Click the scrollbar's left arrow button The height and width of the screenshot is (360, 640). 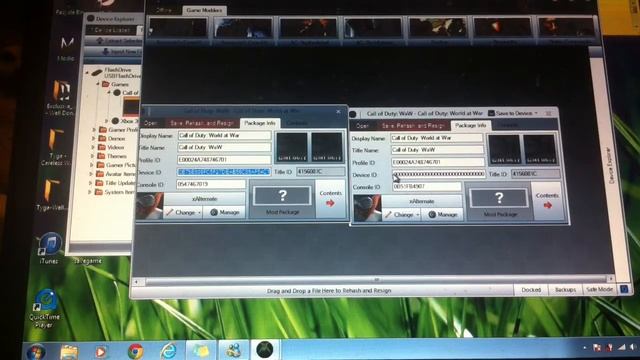(x=137, y=281)
